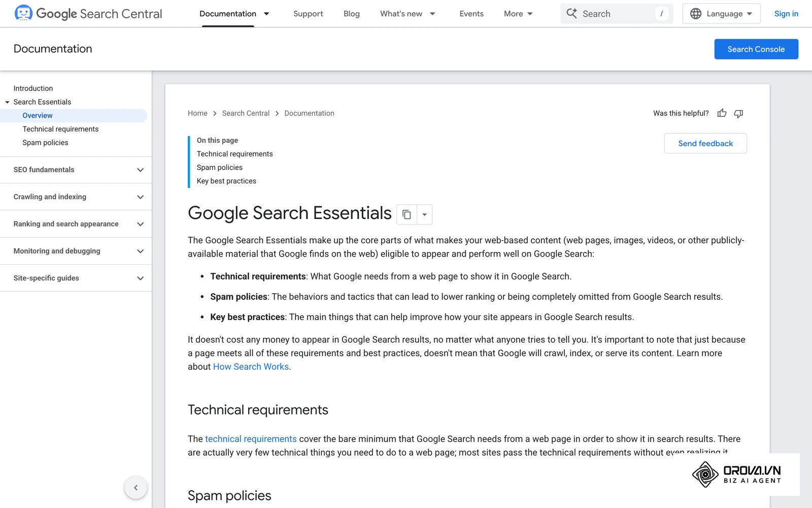Open Spam policies in the sidebar
The height and width of the screenshot is (508, 812).
pyautogui.click(x=45, y=143)
